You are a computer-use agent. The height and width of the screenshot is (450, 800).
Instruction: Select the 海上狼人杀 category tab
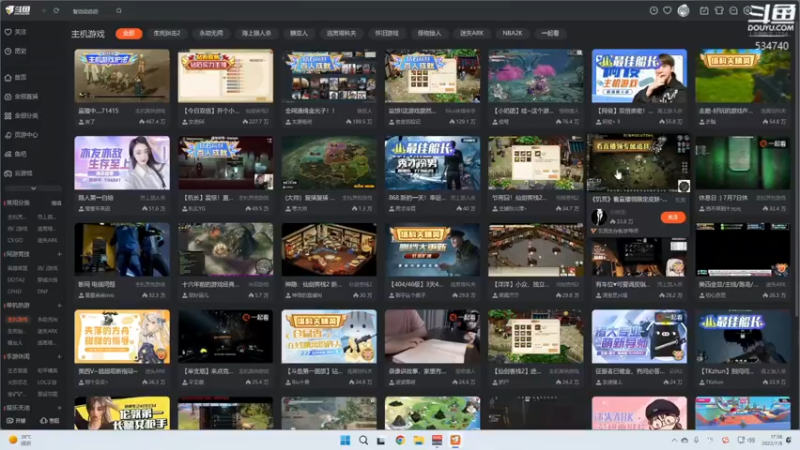(256, 33)
